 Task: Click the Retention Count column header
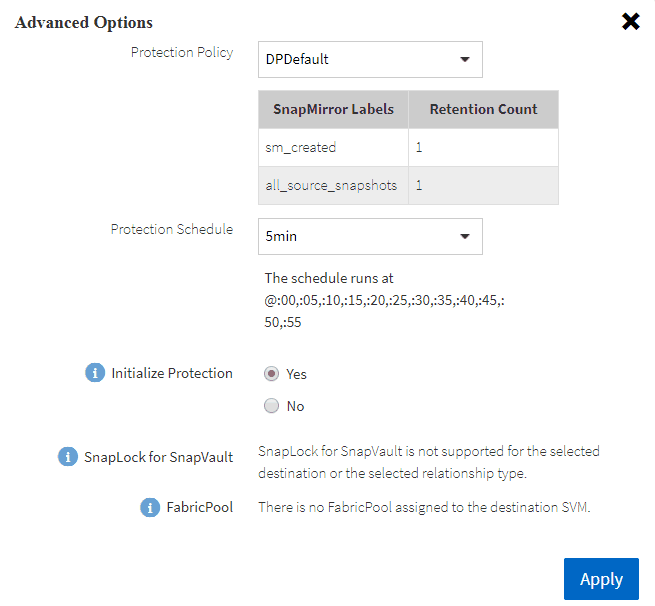coord(483,109)
